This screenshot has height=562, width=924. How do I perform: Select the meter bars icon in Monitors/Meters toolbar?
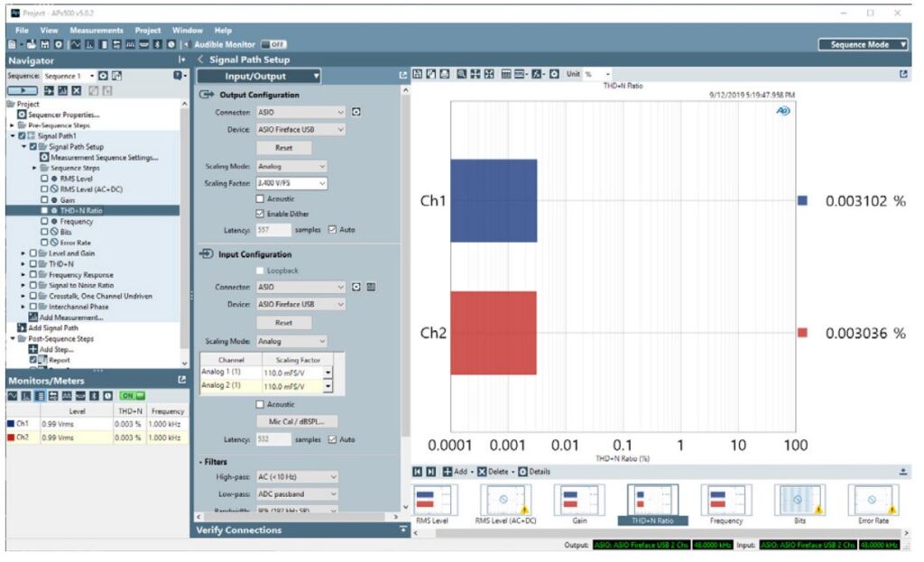[x=40, y=396]
